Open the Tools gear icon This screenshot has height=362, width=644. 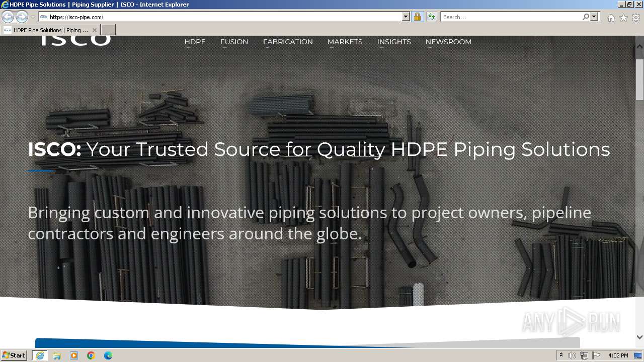[636, 18]
